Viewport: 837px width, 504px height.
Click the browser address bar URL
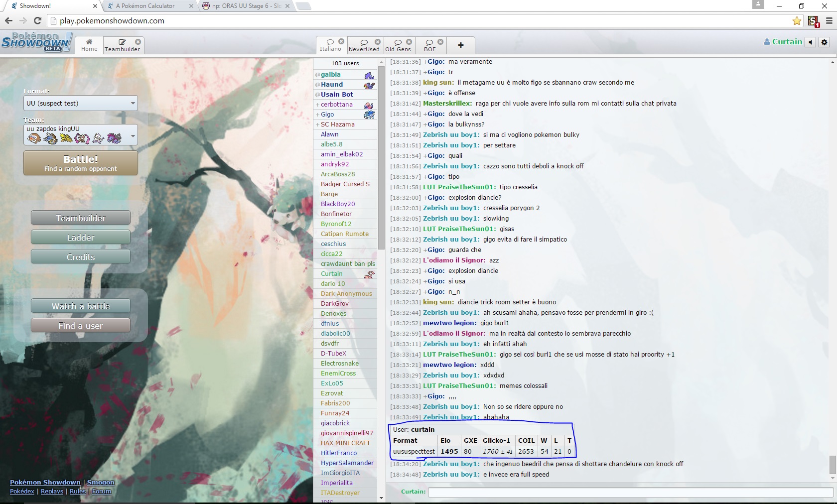[x=112, y=21]
